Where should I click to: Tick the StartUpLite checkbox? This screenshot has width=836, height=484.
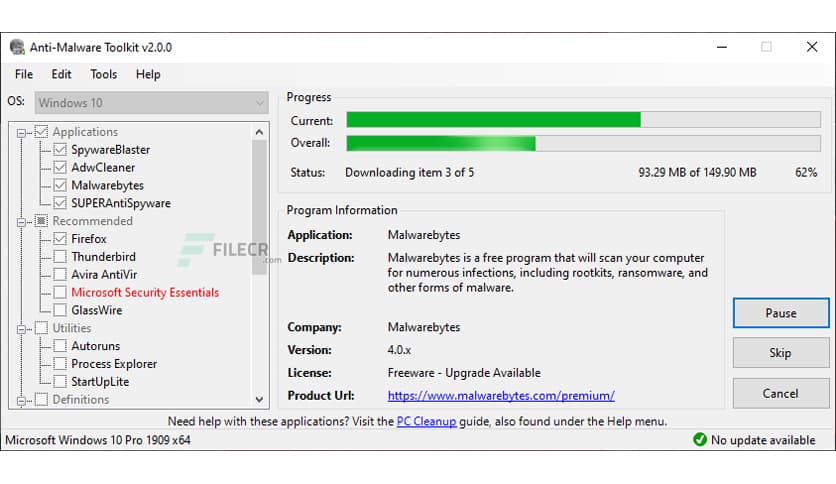tap(60, 382)
